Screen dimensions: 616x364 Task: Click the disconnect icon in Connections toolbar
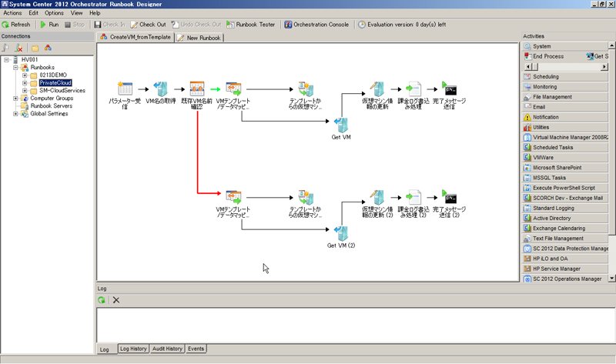point(18,48)
